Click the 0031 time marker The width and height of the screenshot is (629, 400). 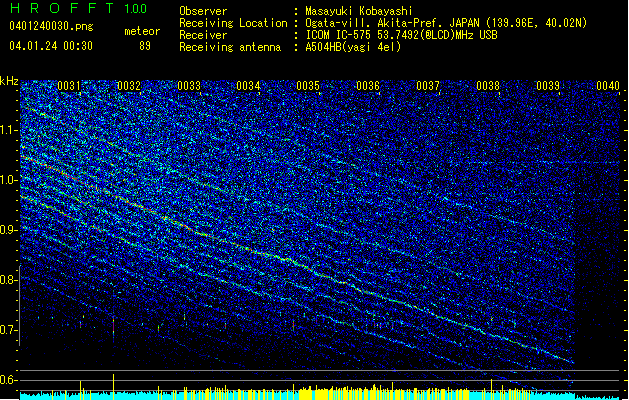point(69,86)
